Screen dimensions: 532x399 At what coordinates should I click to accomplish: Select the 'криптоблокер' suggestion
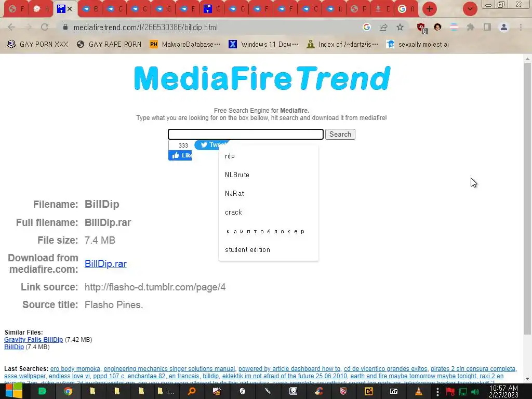[269, 231]
